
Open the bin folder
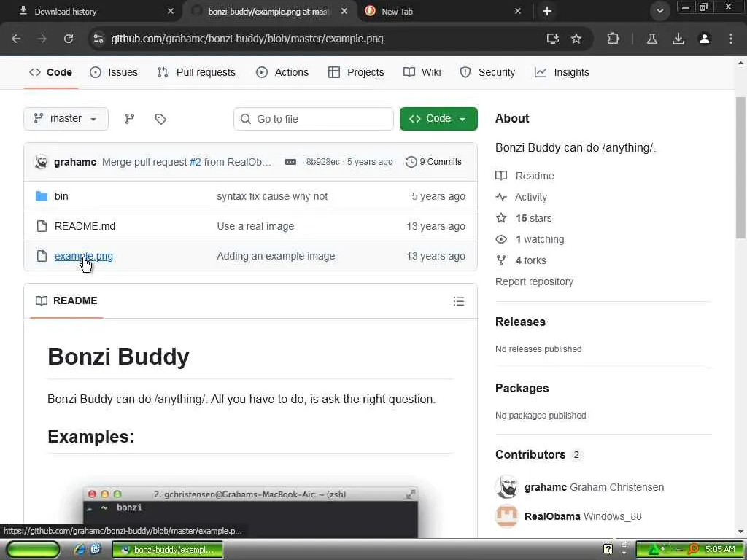(x=61, y=196)
